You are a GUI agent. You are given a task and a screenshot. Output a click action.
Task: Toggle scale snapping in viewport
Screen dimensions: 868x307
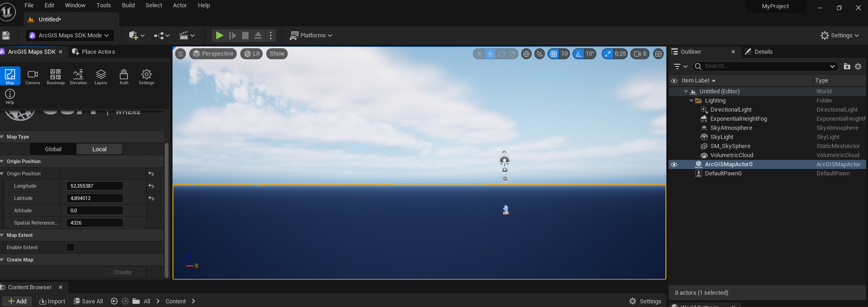pos(608,54)
